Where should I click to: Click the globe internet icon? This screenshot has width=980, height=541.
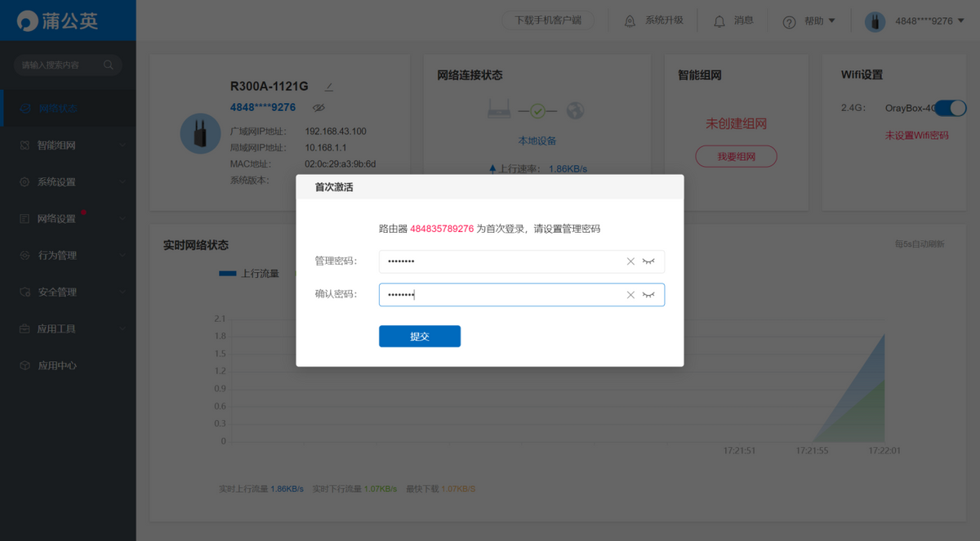point(576,110)
